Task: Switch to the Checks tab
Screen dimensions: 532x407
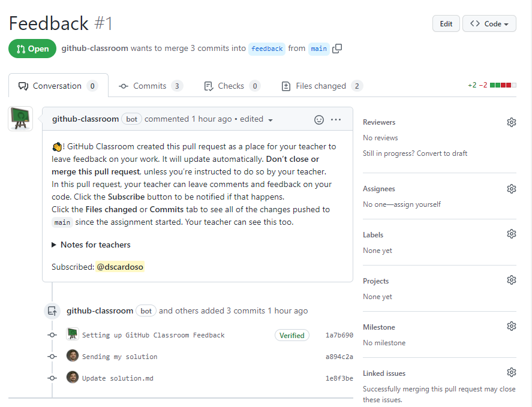Action: pos(231,86)
